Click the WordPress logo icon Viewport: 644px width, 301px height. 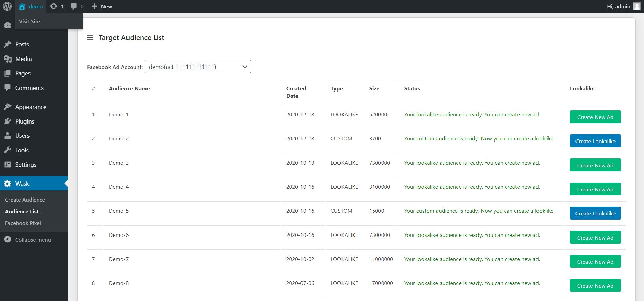[x=7, y=6]
